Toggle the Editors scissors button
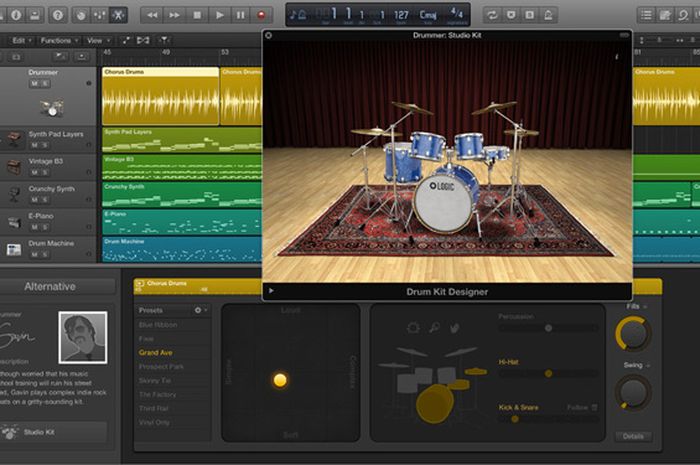700x465 pixels. [x=118, y=15]
